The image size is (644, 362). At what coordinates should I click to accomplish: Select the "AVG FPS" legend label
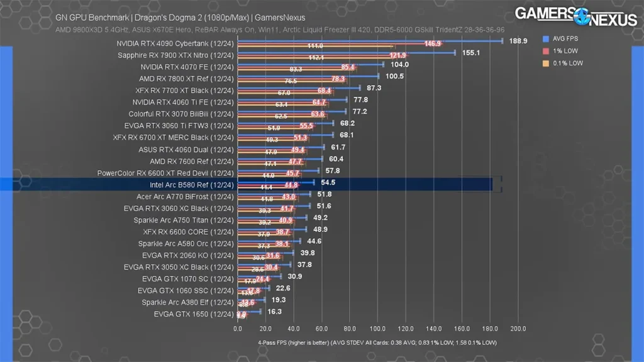pyautogui.click(x=565, y=38)
